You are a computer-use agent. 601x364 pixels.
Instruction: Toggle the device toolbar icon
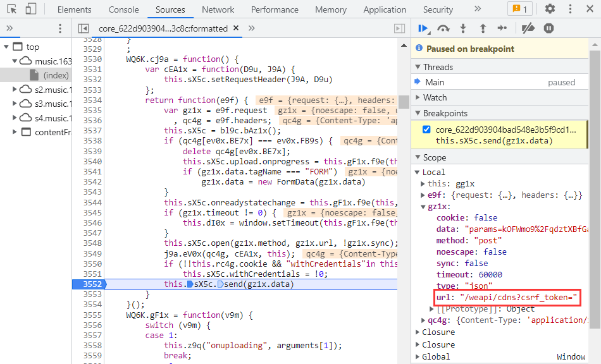pos(31,9)
